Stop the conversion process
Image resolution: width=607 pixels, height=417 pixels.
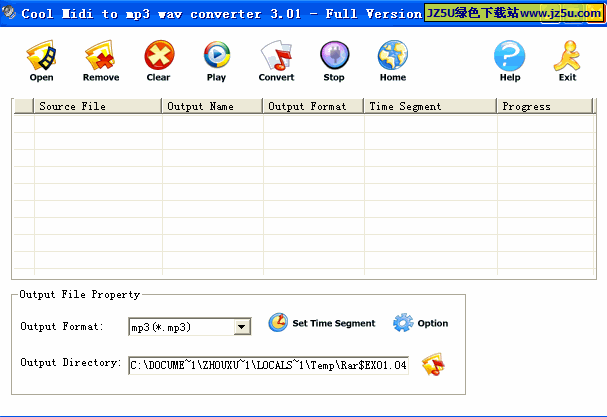tap(334, 59)
